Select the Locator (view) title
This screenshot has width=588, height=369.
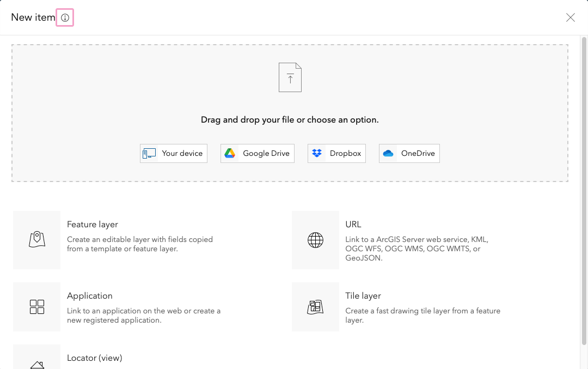click(95, 358)
